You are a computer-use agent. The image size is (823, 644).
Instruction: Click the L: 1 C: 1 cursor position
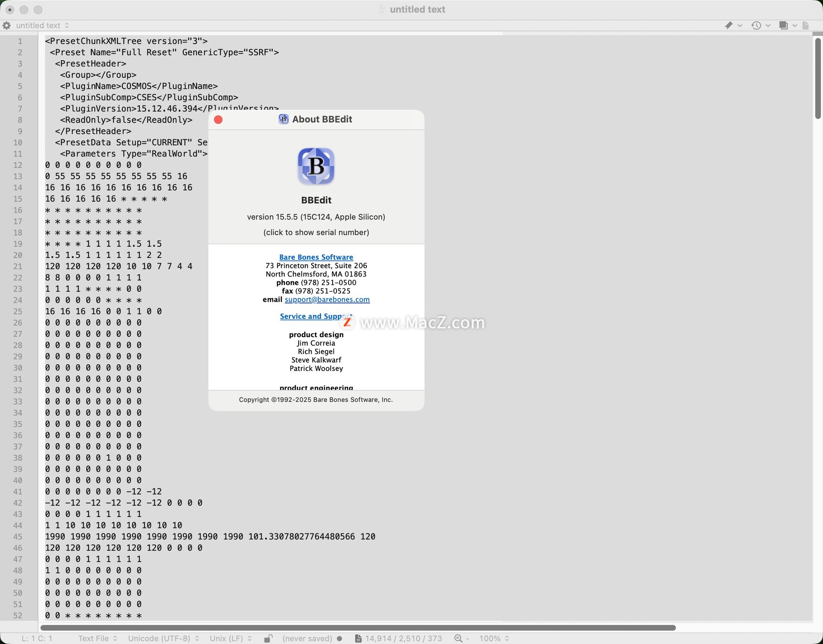coord(37,638)
